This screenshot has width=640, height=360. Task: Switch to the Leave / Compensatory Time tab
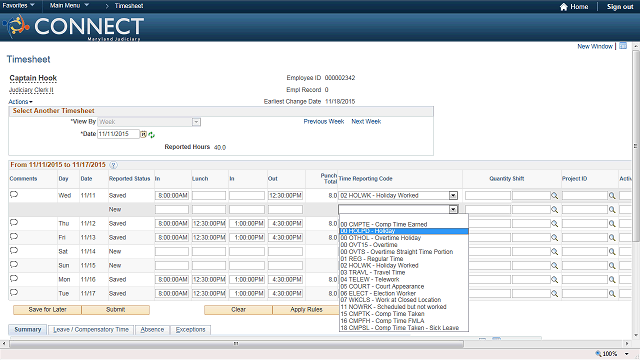91,329
